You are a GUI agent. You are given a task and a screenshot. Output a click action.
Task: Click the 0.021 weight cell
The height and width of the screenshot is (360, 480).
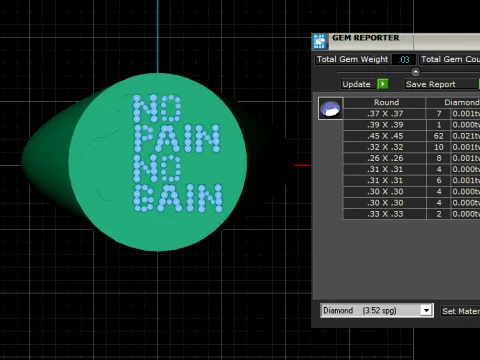[466, 136]
